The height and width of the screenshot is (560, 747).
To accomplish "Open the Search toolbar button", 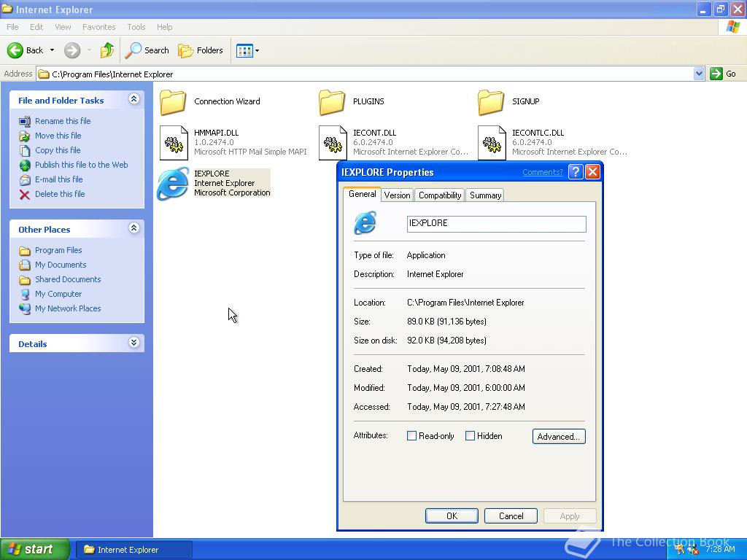I will pos(147,50).
